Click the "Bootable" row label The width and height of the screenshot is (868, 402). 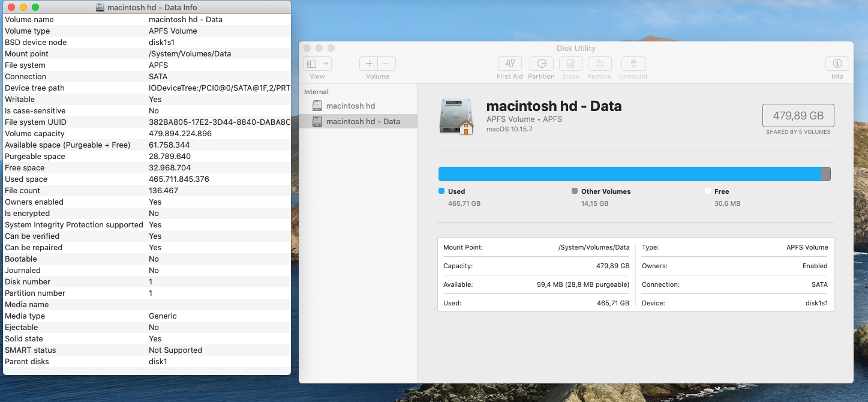[x=21, y=259]
